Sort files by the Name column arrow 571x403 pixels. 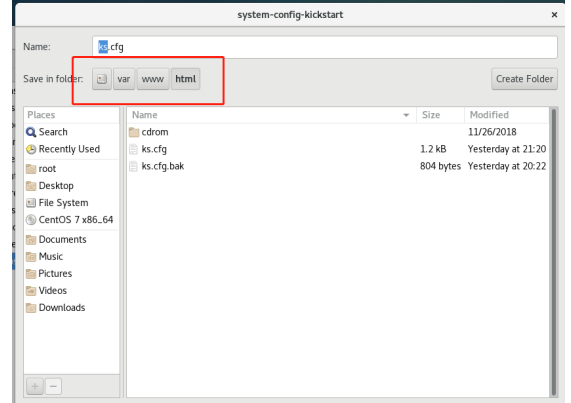406,115
